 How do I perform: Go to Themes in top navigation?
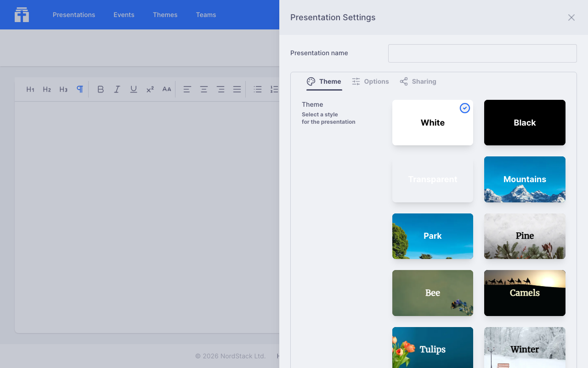[165, 15]
